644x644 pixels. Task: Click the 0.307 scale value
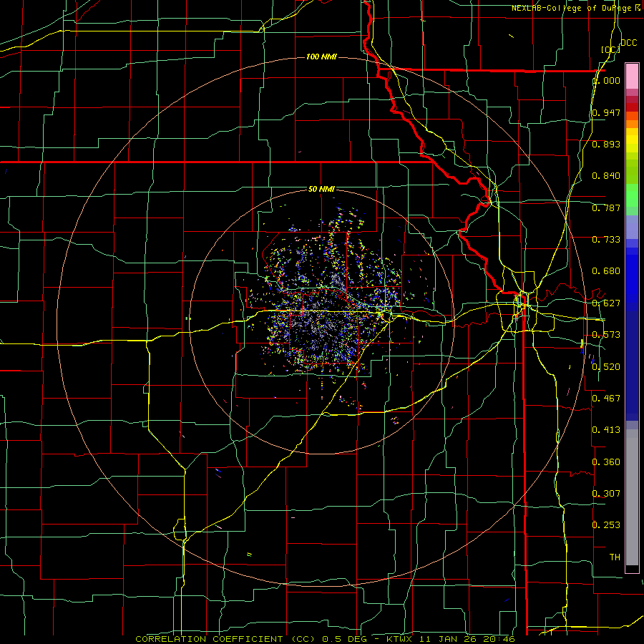click(x=606, y=493)
